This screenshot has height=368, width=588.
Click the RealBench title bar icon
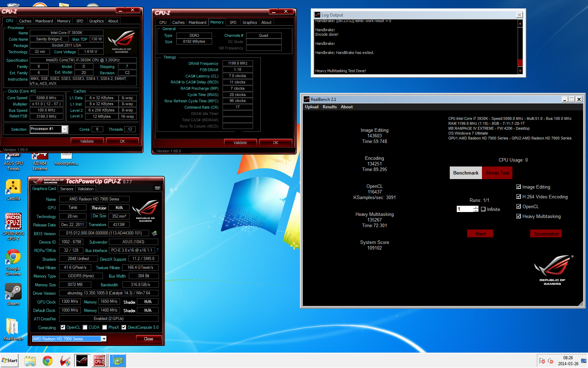307,99
